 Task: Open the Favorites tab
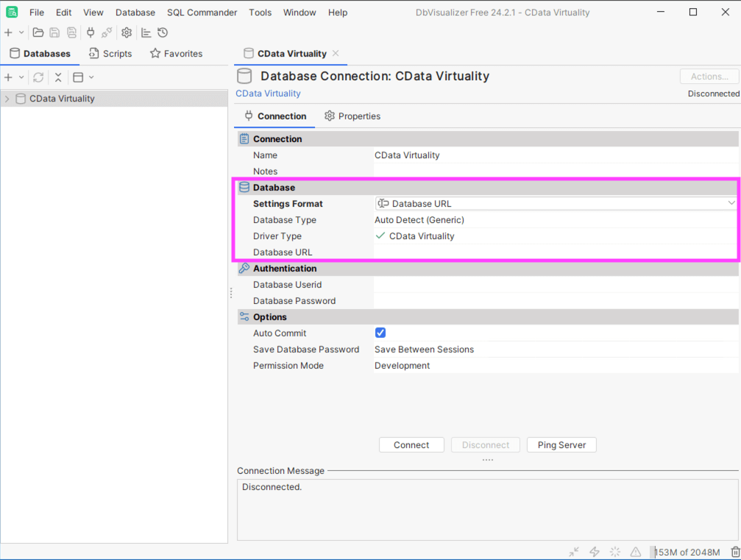point(176,54)
